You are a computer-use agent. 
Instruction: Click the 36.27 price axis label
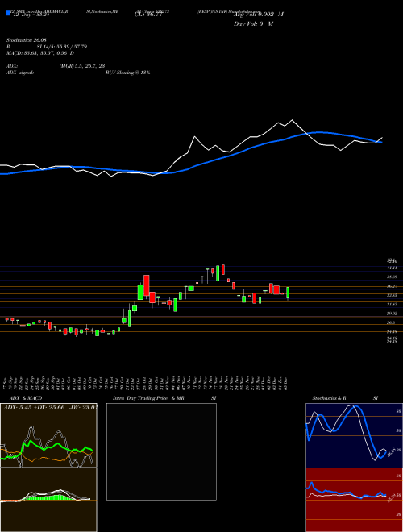coord(393,286)
